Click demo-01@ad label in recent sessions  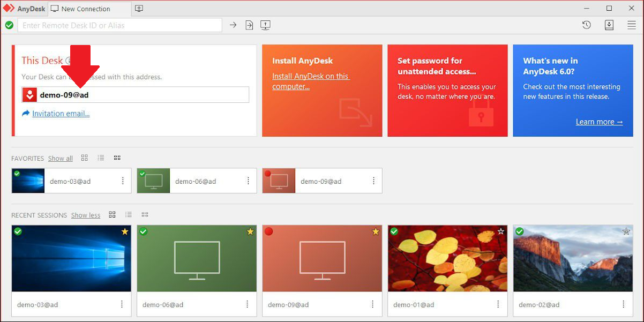click(414, 305)
